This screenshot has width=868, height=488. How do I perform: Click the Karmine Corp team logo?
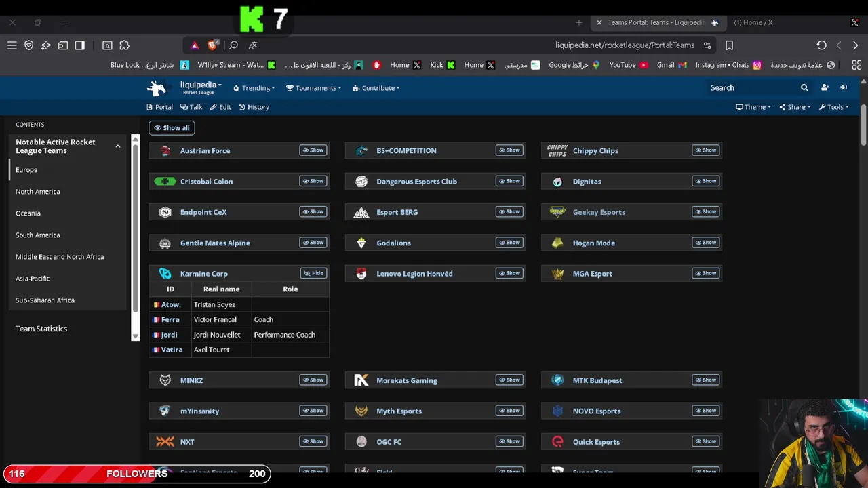165,274
